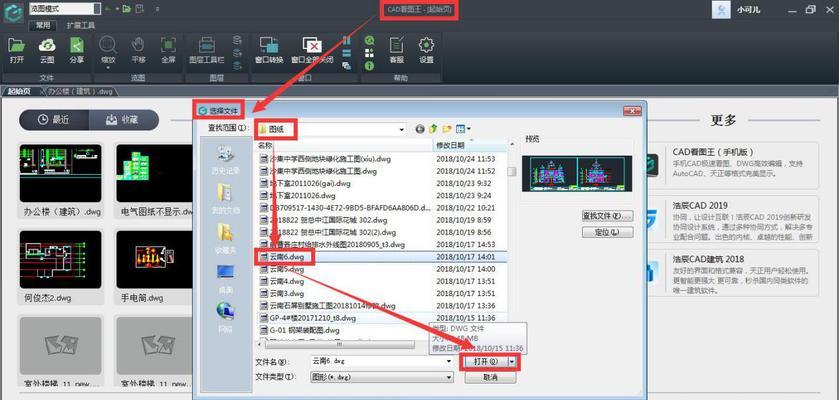This screenshot has width=839, height=400.
Task: Click the 定位 button
Action: (607, 232)
